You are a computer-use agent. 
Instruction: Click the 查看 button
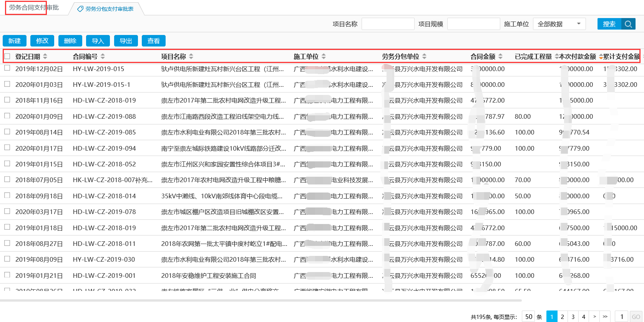(x=154, y=41)
